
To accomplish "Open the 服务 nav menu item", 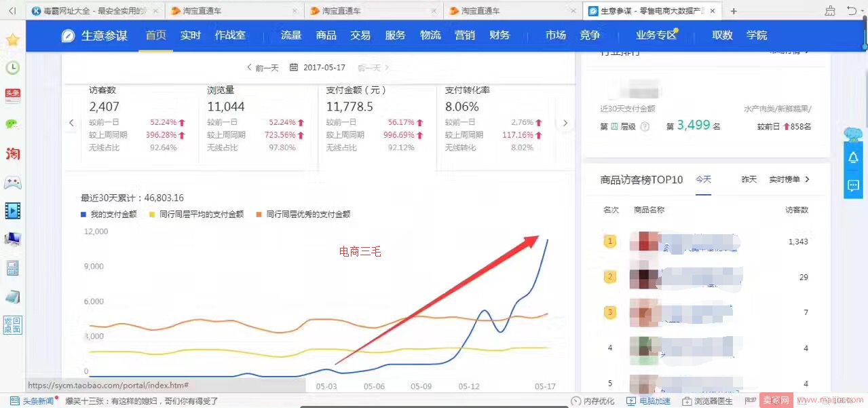I will pyautogui.click(x=395, y=35).
